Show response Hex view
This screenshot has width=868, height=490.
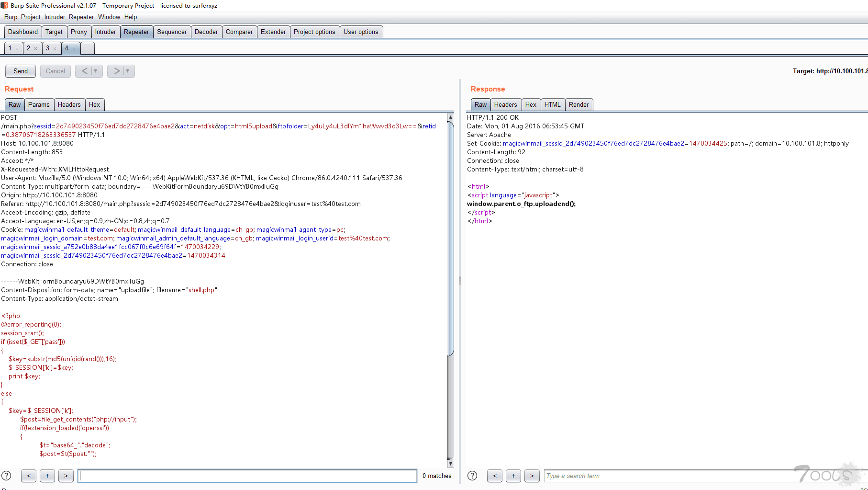[x=531, y=104]
